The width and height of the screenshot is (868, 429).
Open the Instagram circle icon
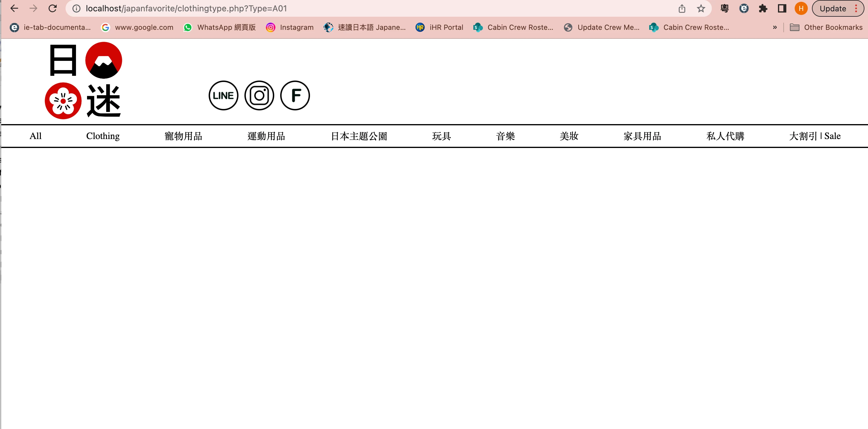[259, 95]
